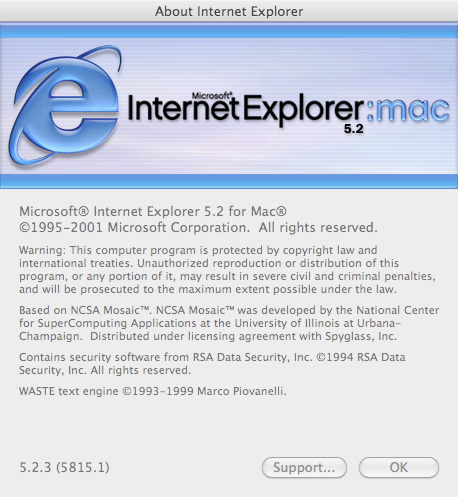Click the word Explorer in the banner
This screenshot has height=497, width=458.
(x=303, y=110)
